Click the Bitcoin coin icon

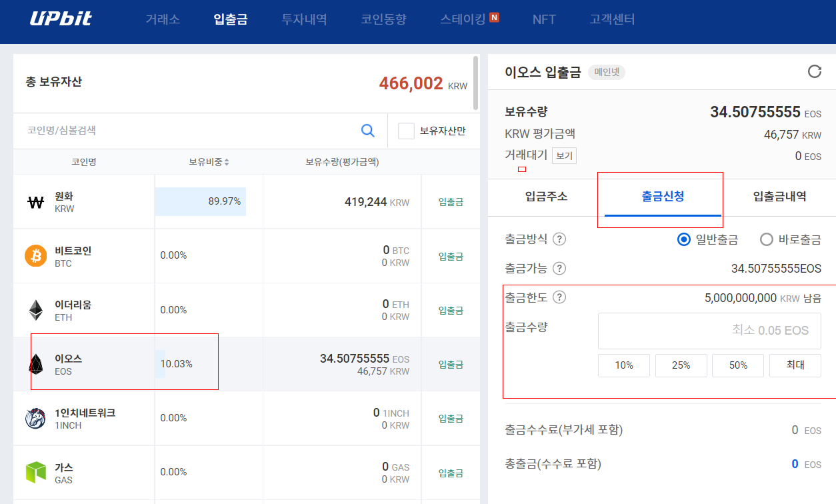[x=35, y=256]
